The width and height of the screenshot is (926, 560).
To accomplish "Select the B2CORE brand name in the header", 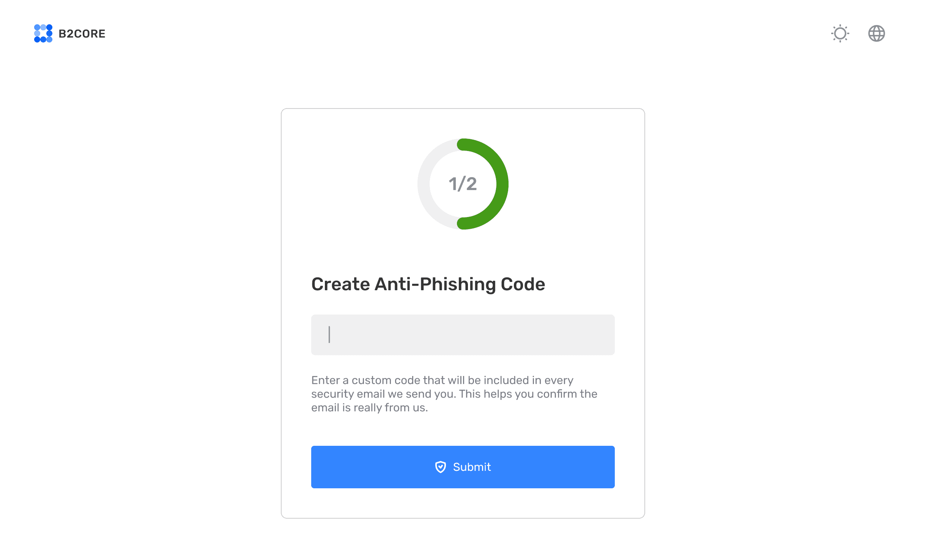I will point(82,33).
